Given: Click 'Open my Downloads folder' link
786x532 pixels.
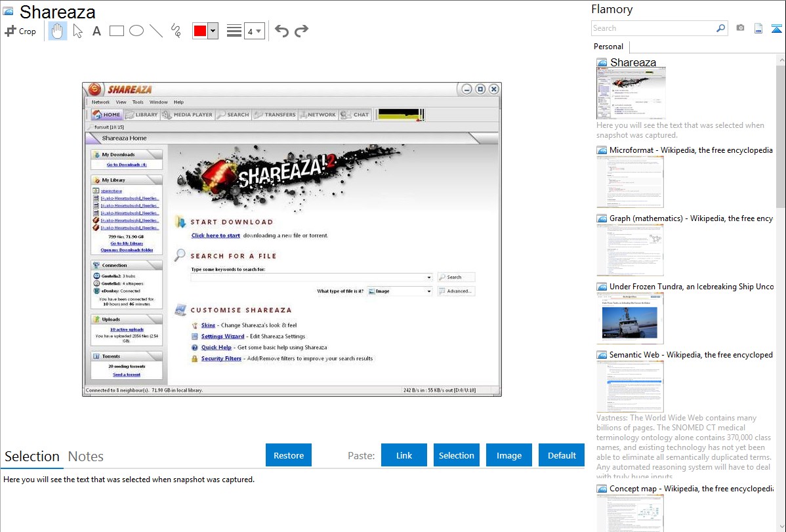Looking at the screenshot, I should coord(127,250).
